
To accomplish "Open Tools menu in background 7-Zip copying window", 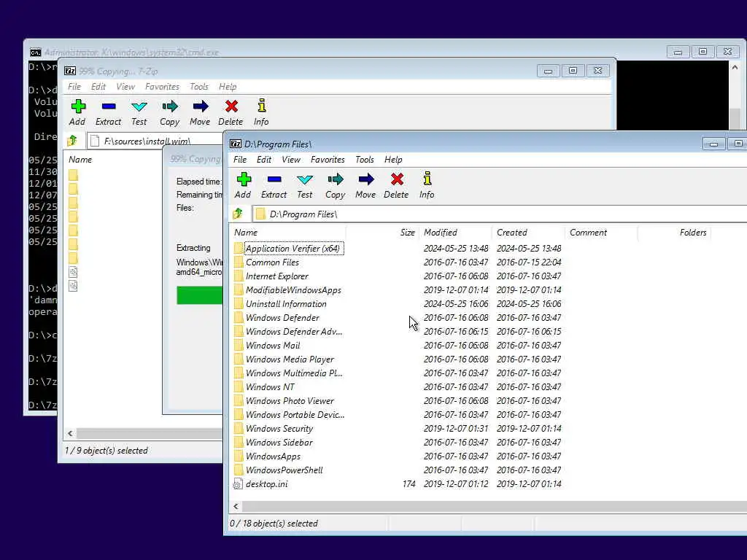I will point(199,87).
